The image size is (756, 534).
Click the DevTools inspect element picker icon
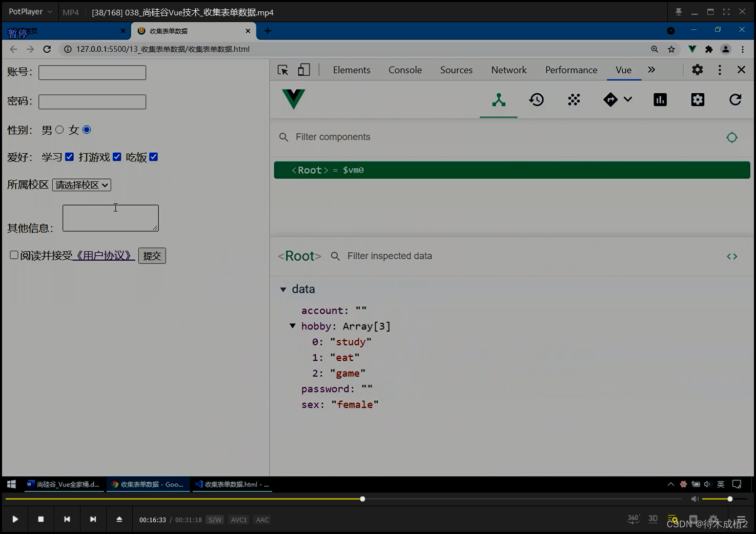click(x=283, y=70)
